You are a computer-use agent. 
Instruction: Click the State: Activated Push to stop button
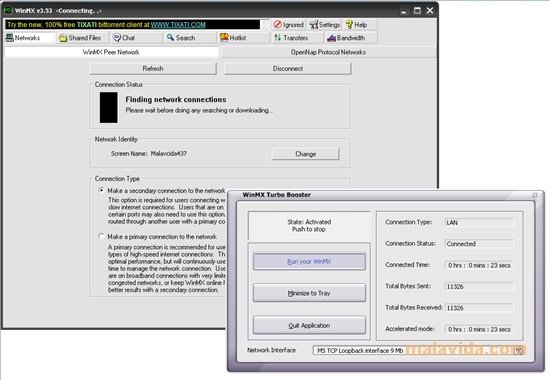click(x=309, y=226)
